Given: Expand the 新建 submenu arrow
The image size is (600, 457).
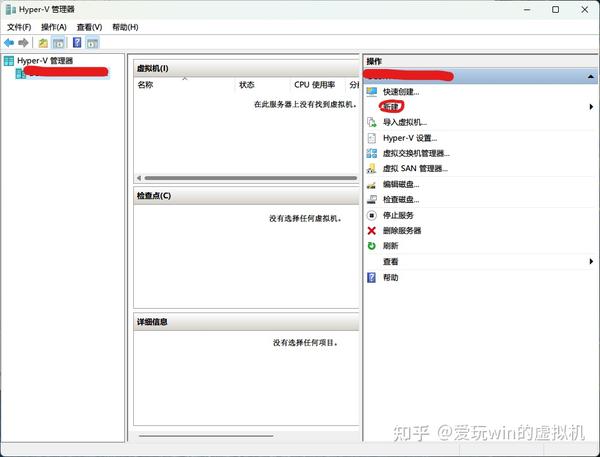Looking at the screenshot, I should (591, 107).
